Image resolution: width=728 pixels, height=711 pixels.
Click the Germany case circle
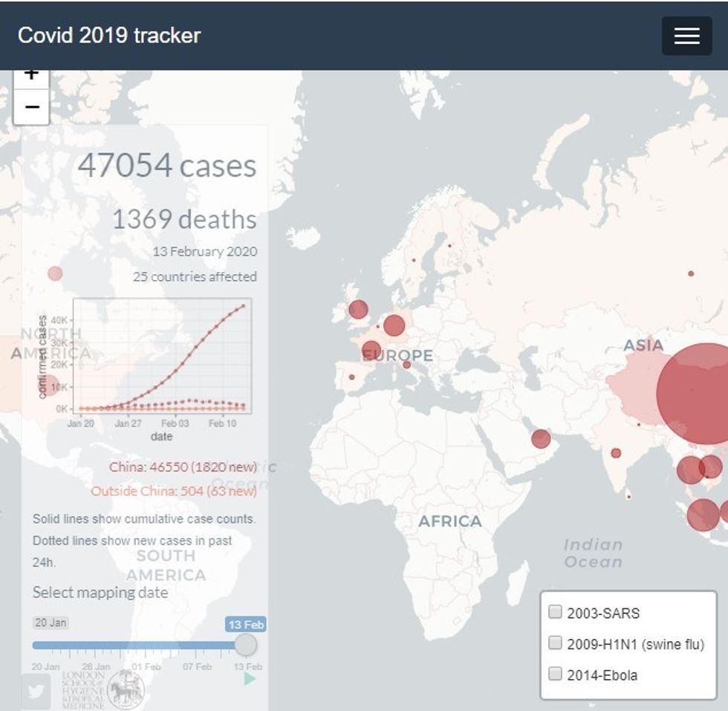coord(394,325)
